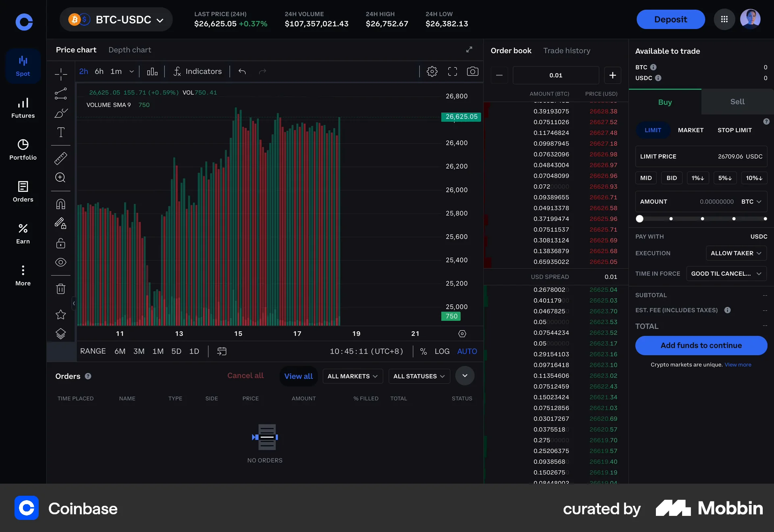Remove all drawings with the trash icon
This screenshot has height=532, width=774.
(60, 289)
